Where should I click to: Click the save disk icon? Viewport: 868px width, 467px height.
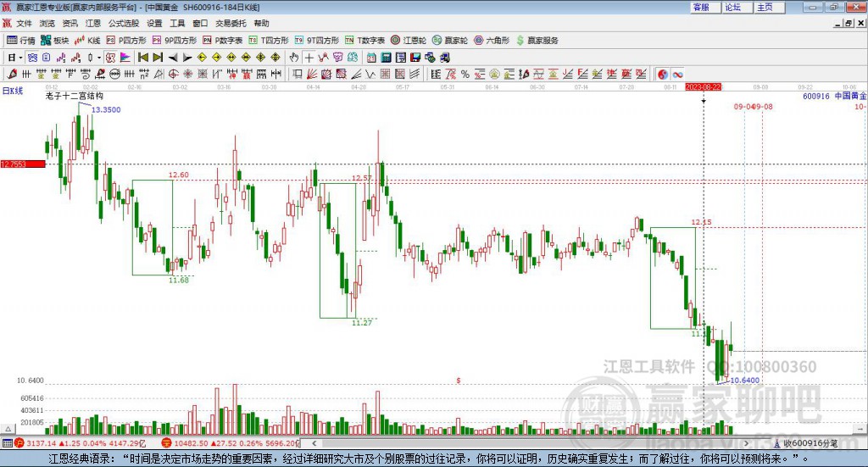click(x=415, y=58)
